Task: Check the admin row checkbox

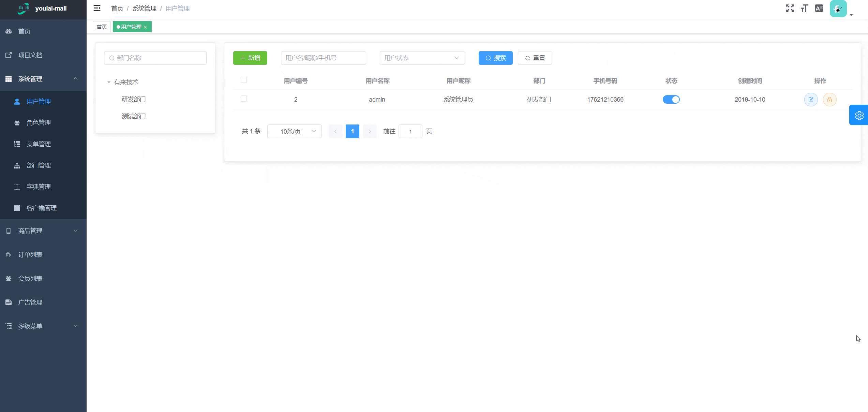Action: tap(244, 99)
